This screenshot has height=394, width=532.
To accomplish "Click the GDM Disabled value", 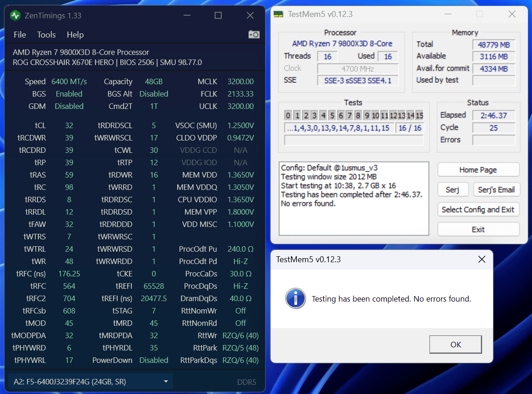I will (69, 106).
